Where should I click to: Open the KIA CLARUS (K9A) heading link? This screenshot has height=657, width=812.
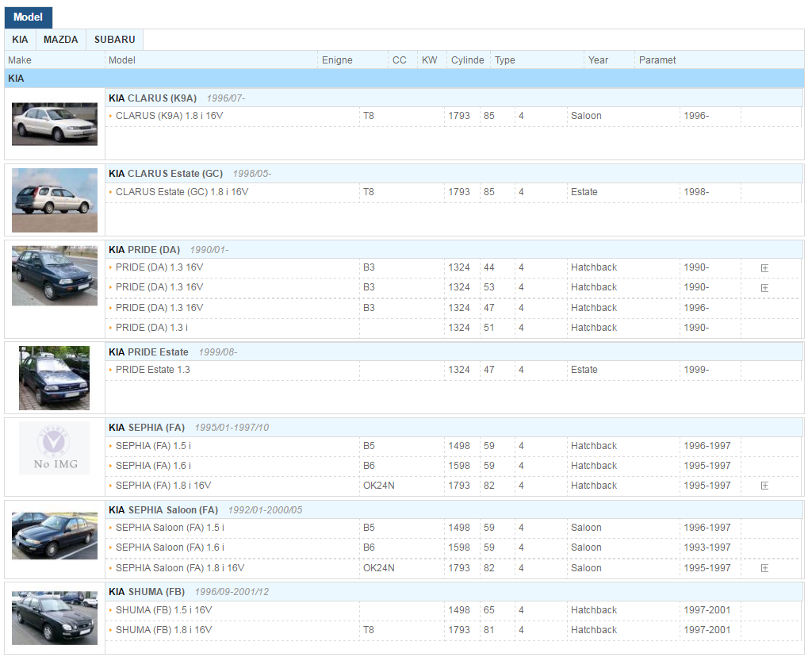(x=153, y=98)
